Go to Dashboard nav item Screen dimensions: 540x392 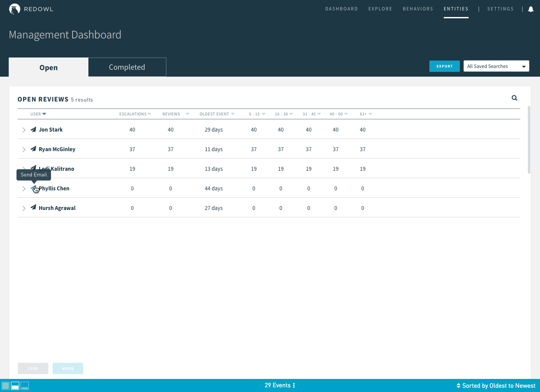coord(341,9)
